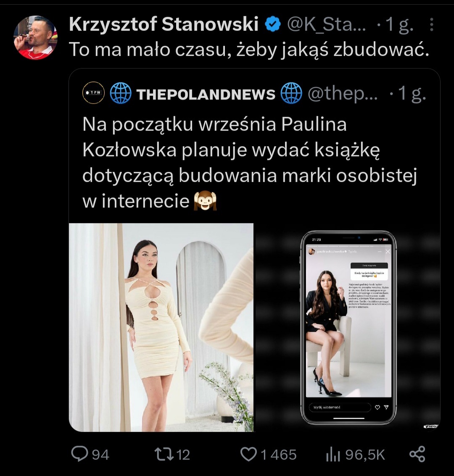Click the @thep... handle in quoted tweet
Viewport: 454px width, 476px height.
click(x=343, y=93)
